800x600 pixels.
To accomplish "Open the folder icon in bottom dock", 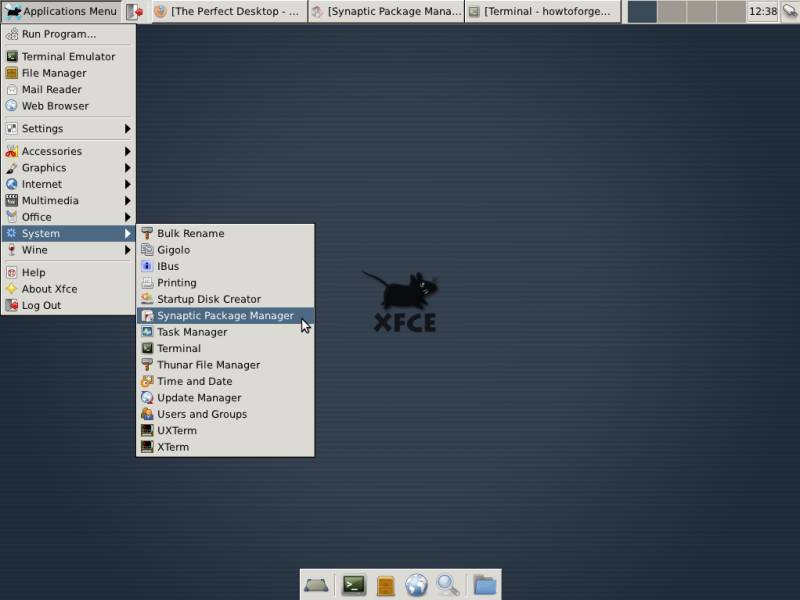I will click(x=485, y=585).
